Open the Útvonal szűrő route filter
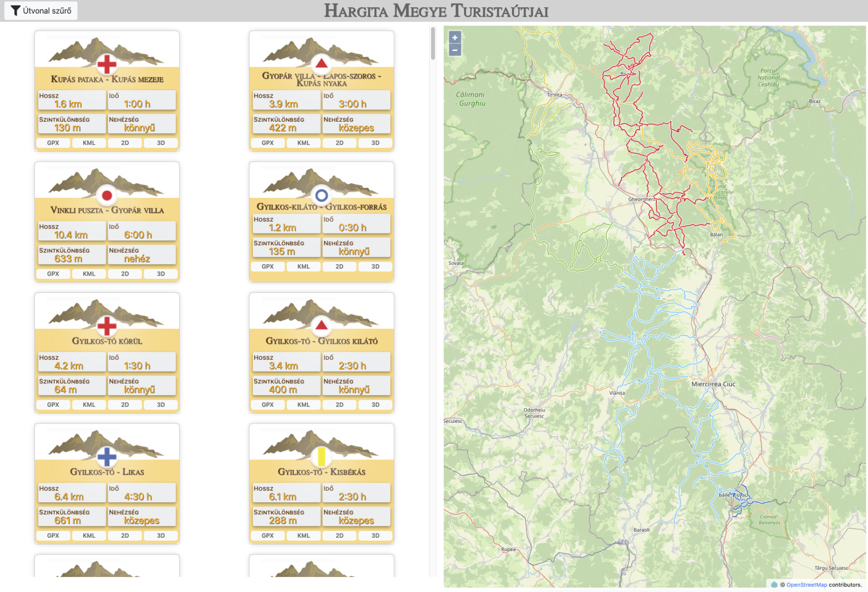The width and height of the screenshot is (868, 592). coord(41,10)
